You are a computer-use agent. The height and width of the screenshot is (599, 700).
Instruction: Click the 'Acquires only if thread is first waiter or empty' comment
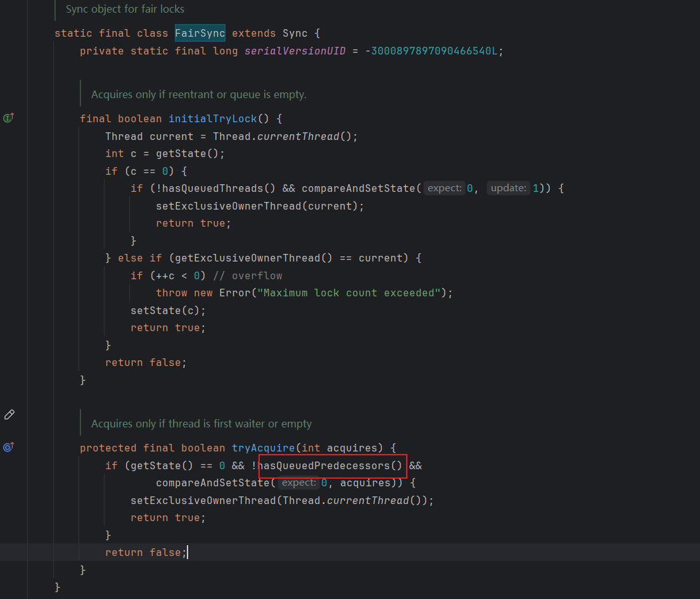(201, 424)
